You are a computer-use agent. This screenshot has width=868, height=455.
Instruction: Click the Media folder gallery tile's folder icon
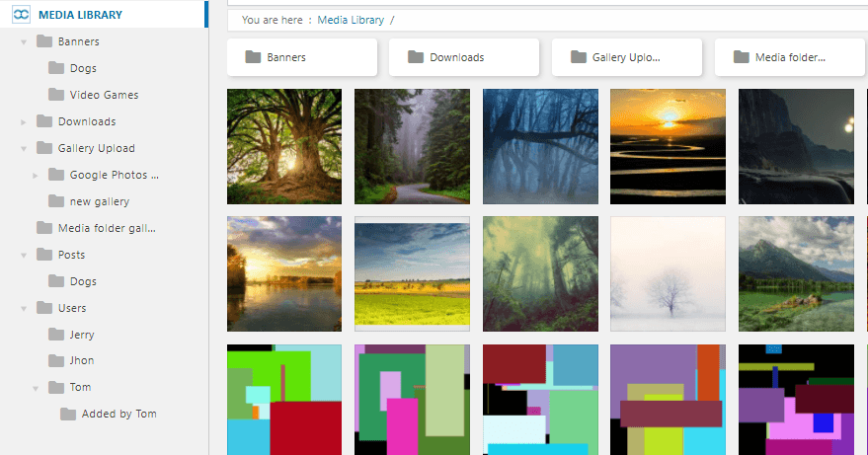coord(742,57)
